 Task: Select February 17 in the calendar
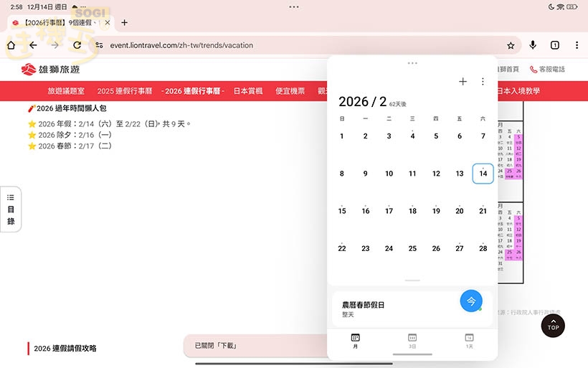[x=389, y=211]
